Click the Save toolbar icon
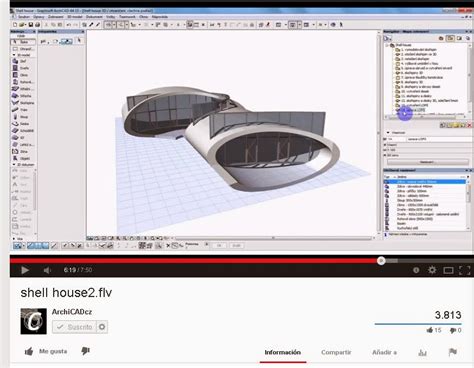This screenshot has height=368, width=474. [x=30, y=24]
